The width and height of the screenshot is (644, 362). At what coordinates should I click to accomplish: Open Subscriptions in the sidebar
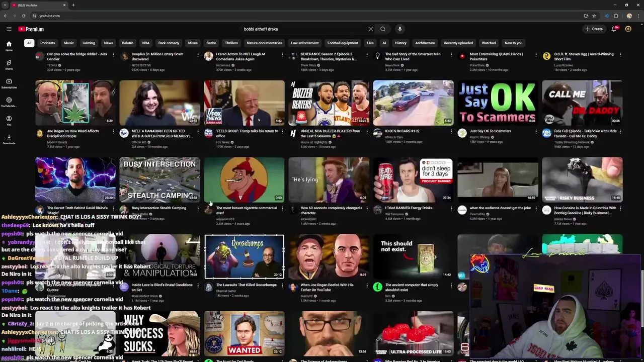coord(9,83)
